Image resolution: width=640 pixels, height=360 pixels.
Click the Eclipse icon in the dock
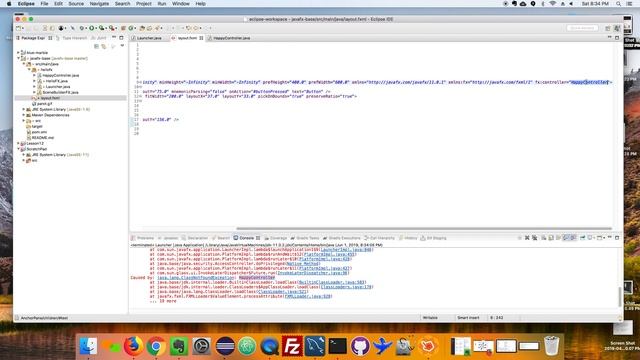click(x=224, y=346)
